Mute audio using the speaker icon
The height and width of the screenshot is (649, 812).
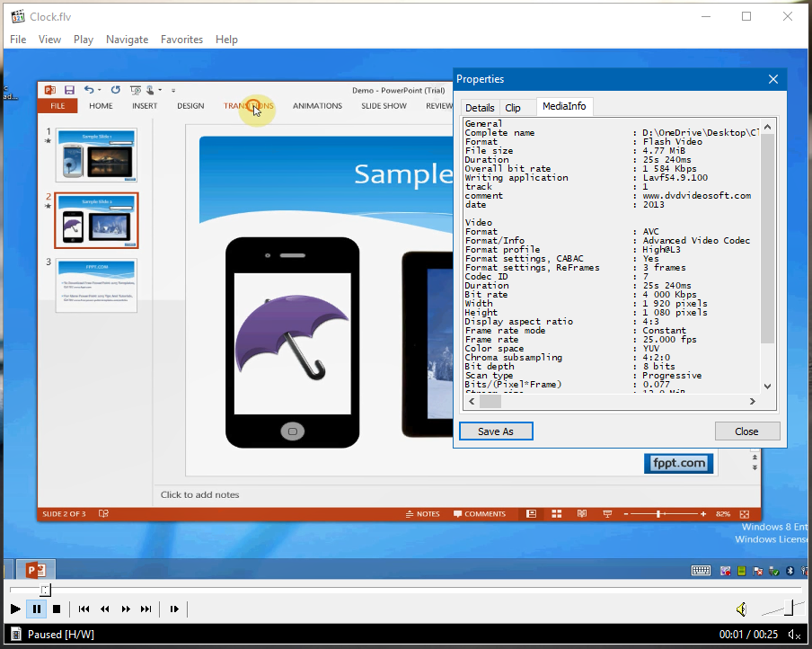point(741,610)
